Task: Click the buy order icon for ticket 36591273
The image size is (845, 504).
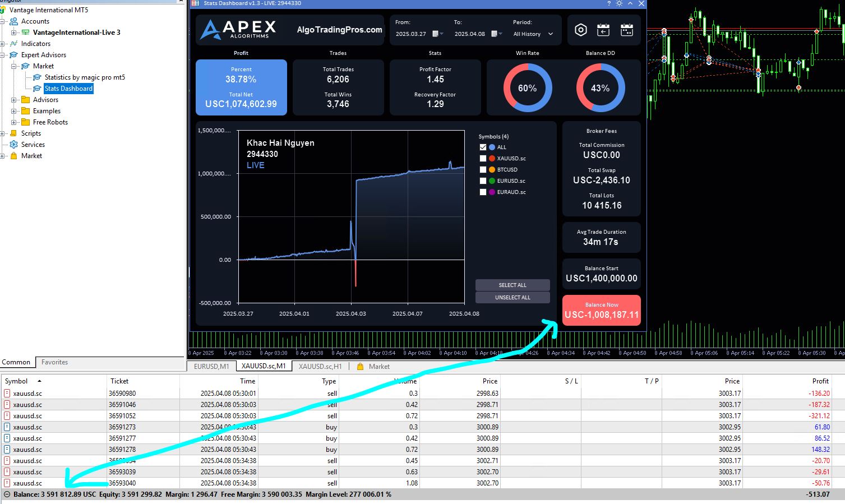Action: click(x=7, y=427)
